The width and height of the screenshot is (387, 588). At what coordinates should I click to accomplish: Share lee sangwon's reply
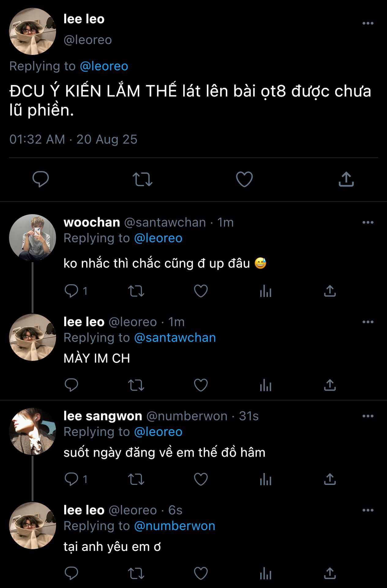[330, 479]
